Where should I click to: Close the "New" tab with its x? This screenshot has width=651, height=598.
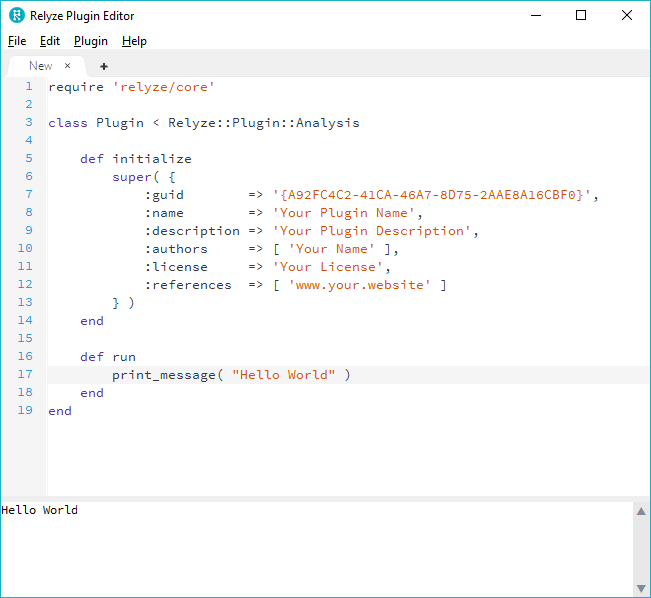[x=68, y=66]
